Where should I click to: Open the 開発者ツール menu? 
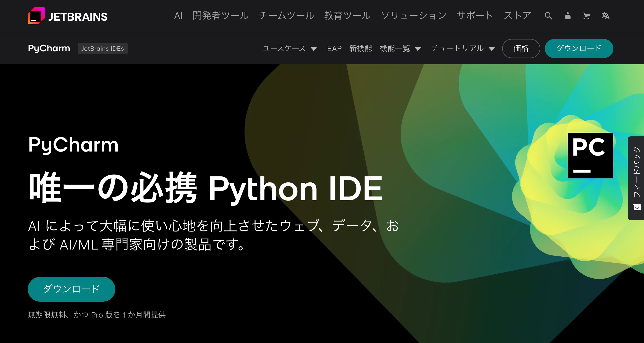coord(221,16)
